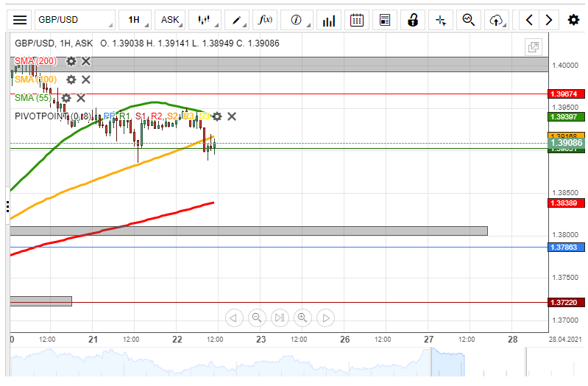
Task: Select the pencil drawing tool
Action: [237, 20]
